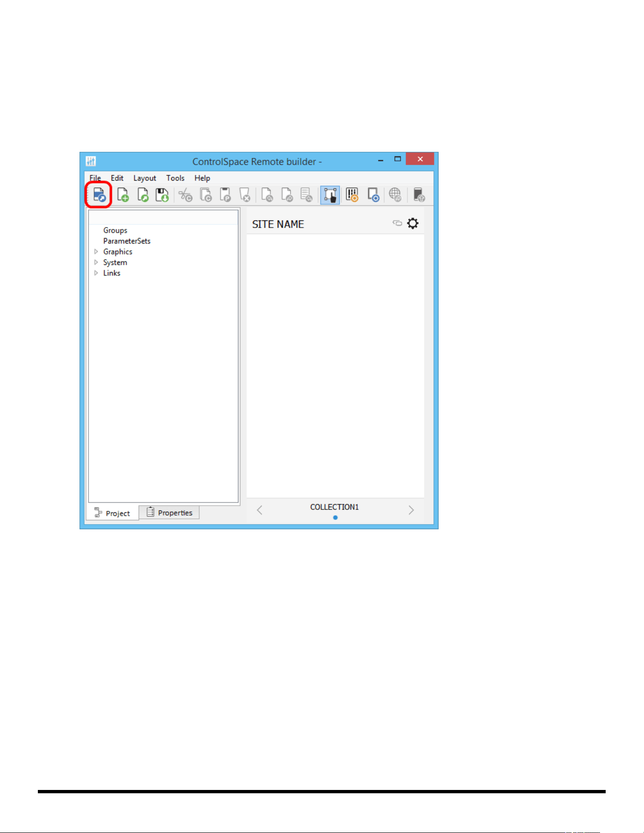Click the globe network toolbar icon

click(x=395, y=195)
